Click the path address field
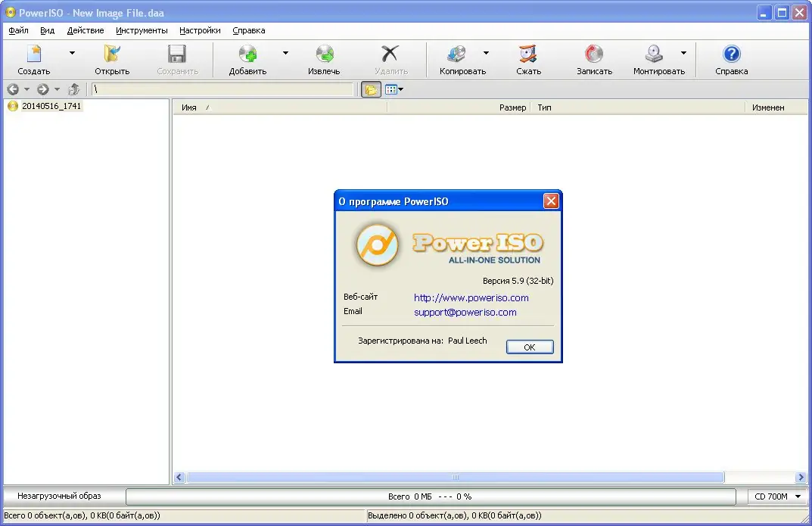The height and width of the screenshot is (526, 812). (222, 89)
